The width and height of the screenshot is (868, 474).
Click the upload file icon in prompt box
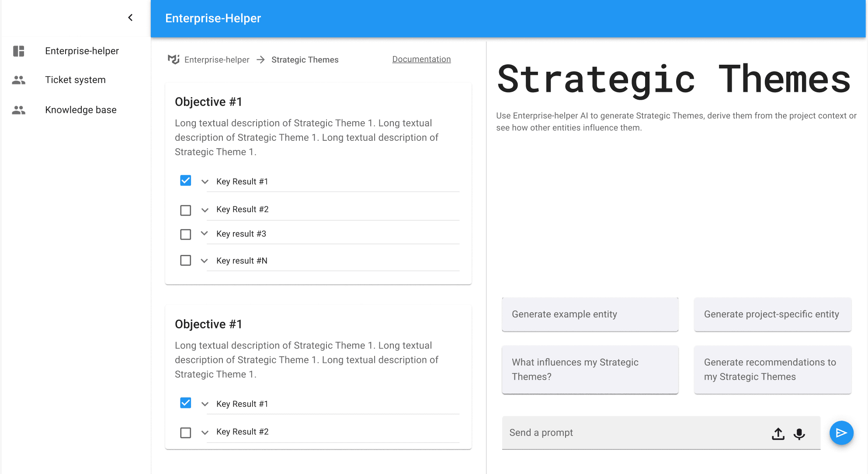pyautogui.click(x=778, y=433)
